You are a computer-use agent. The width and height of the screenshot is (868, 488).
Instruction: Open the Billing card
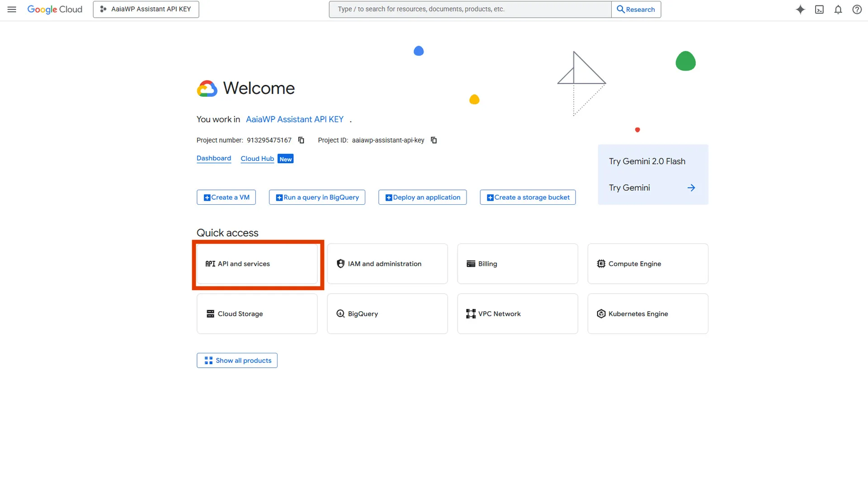pyautogui.click(x=518, y=264)
